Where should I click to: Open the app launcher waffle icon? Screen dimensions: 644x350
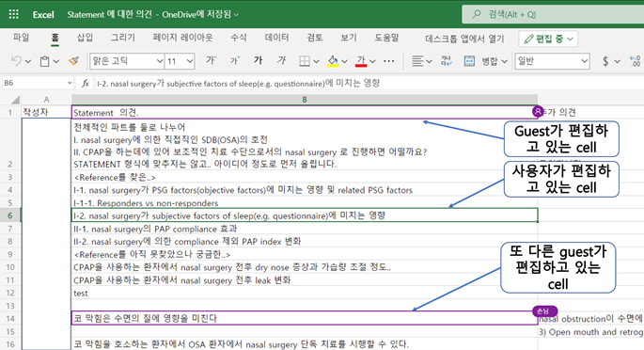[x=13, y=14]
